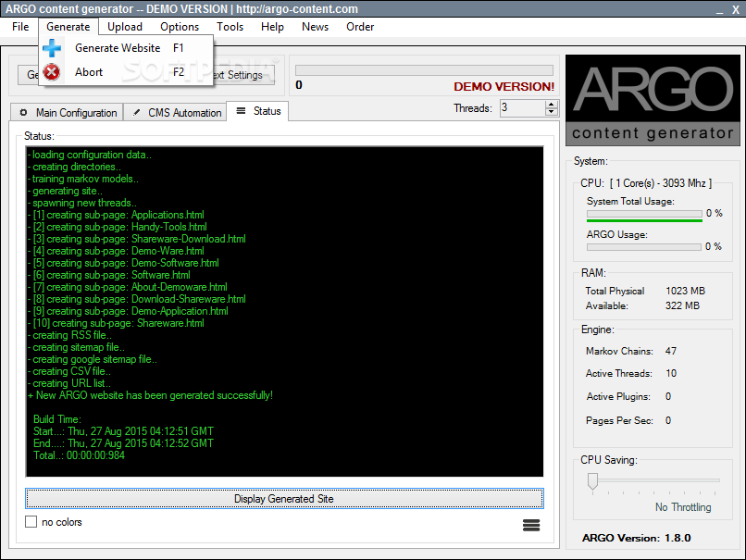This screenshot has width=746, height=560.
Task: Open the Upload menu
Action: tap(125, 27)
